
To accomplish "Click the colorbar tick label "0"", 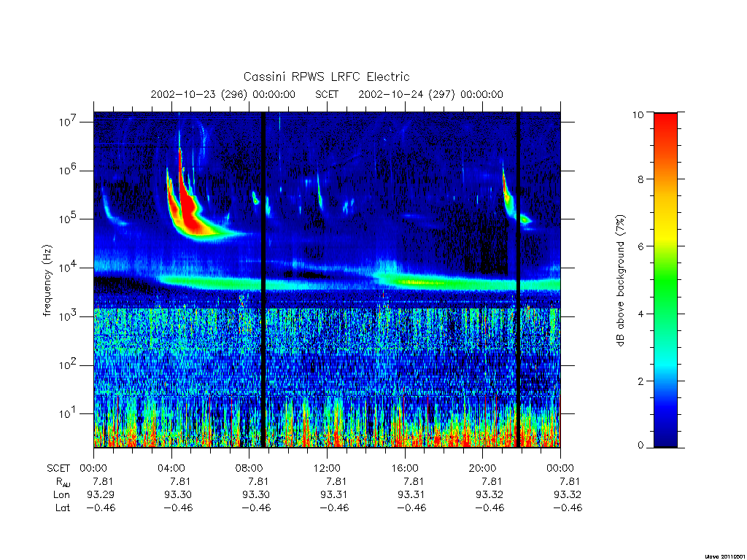I will (x=640, y=446).
